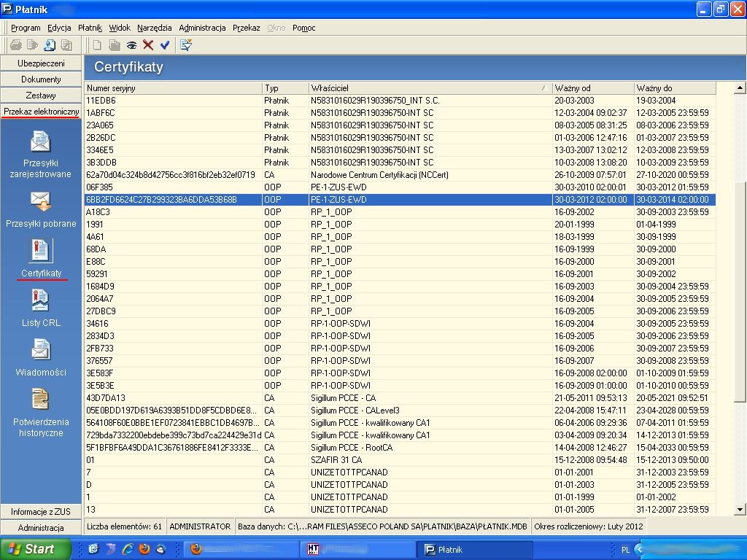The width and height of the screenshot is (747, 560).
Task: Select the Certyfikaty sidebar icon
Action: click(41, 251)
